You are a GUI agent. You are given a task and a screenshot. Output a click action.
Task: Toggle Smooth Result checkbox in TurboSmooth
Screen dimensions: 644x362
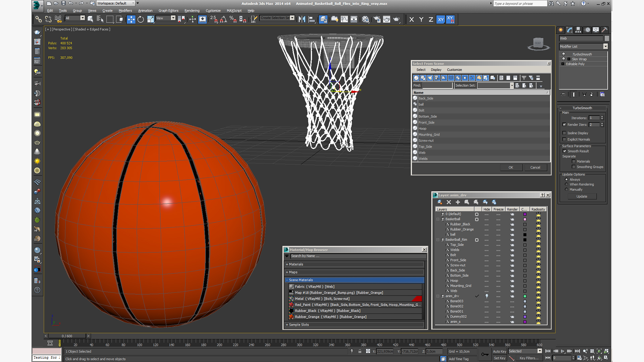point(565,151)
